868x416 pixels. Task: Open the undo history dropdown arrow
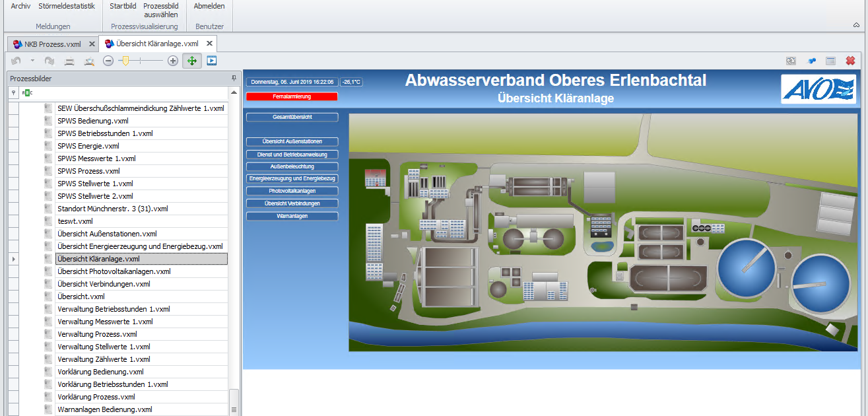pyautogui.click(x=32, y=61)
